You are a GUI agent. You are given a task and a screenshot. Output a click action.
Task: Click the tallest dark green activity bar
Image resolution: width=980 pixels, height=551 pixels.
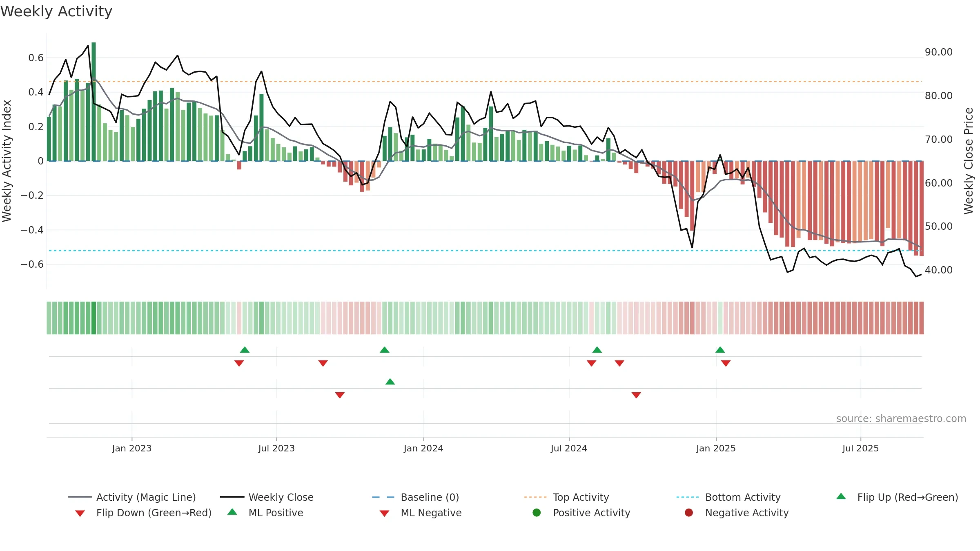coord(94,102)
